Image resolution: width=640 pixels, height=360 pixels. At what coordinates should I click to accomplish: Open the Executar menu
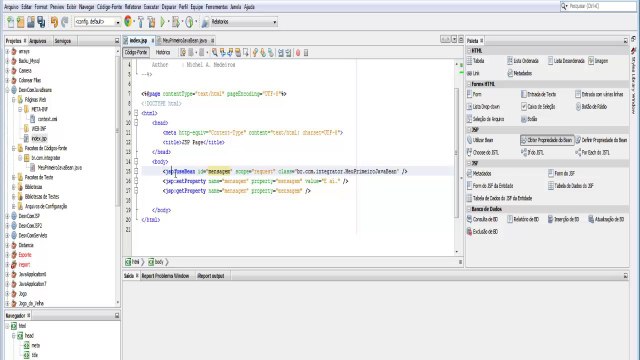click(151, 7)
